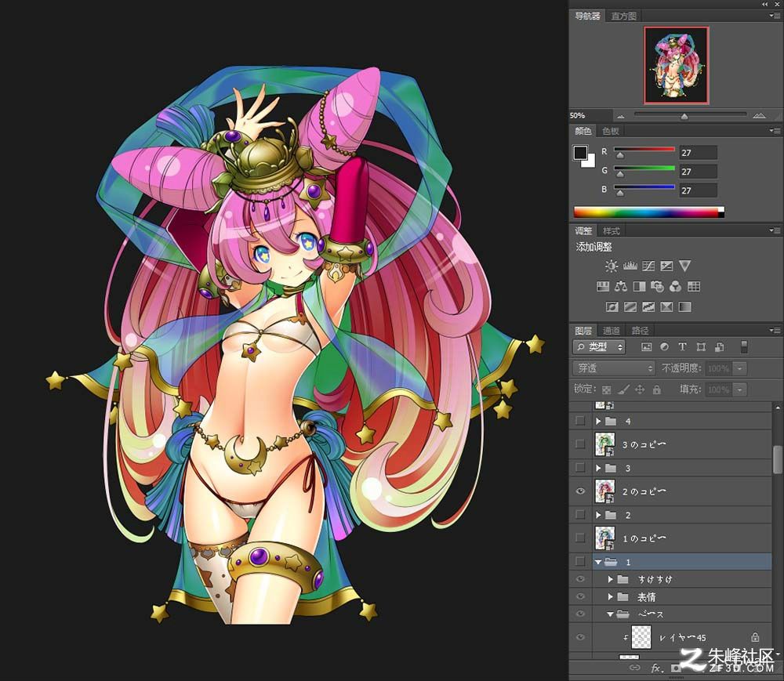Click the lock all layer icon

pyautogui.click(x=656, y=389)
